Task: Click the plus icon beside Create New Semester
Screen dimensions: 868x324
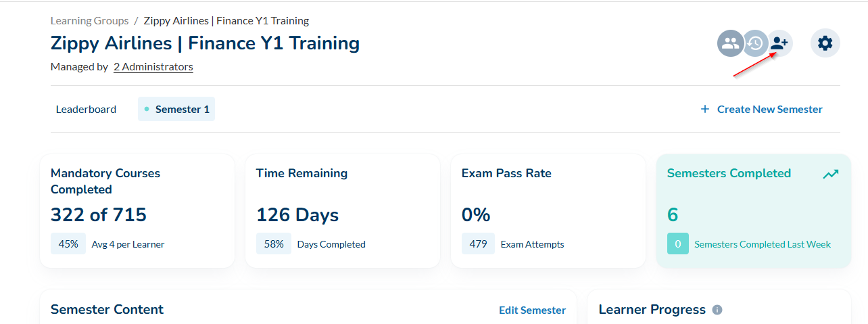Action: coord(705,109)
